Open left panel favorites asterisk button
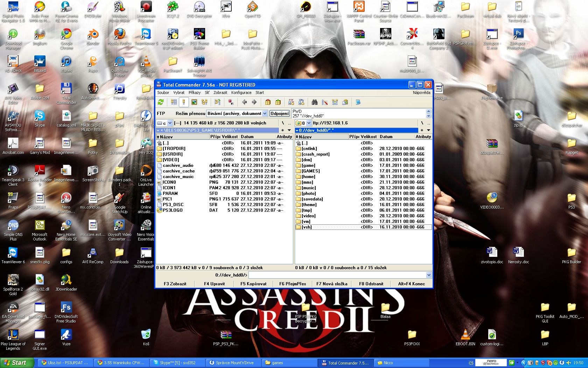Image resolution: width=588 pixels, height=368 pixels. (x=282, y=130)
